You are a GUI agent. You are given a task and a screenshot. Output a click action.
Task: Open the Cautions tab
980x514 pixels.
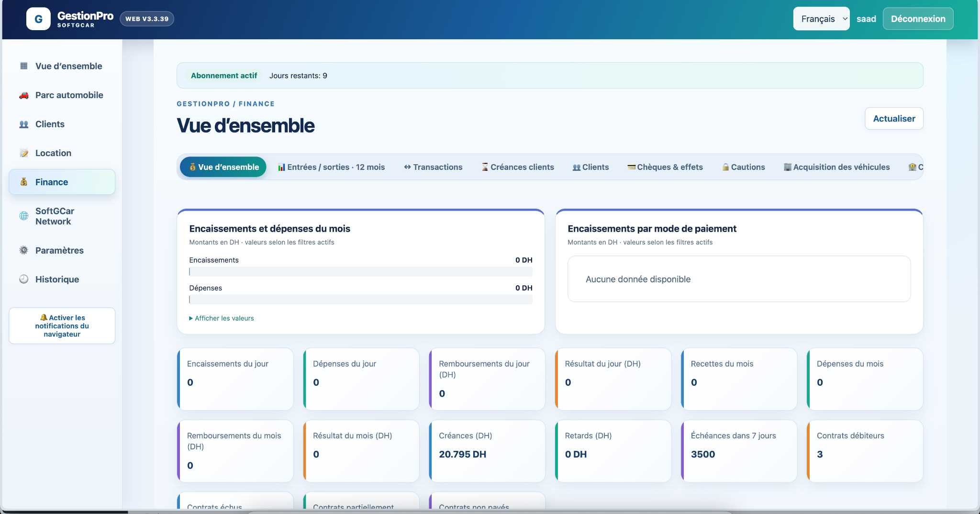pos(744,167)
